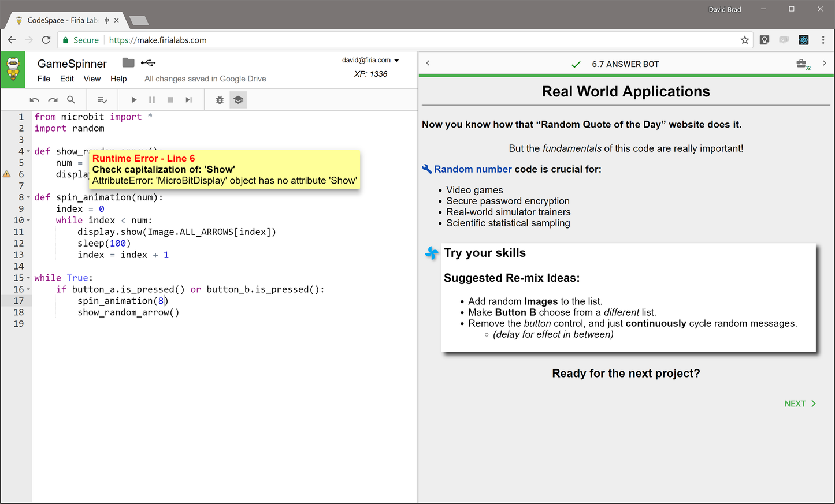Open the debugger bug icon
Image resolution: width=835 pixels, height=504 pixels.
pyautogui.click(x=219, y=99)
